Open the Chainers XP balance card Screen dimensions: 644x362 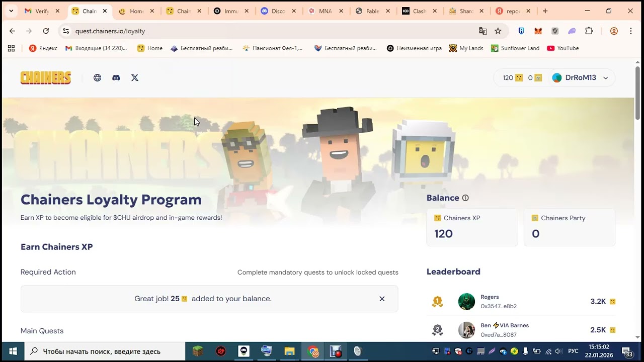point(472,227)
